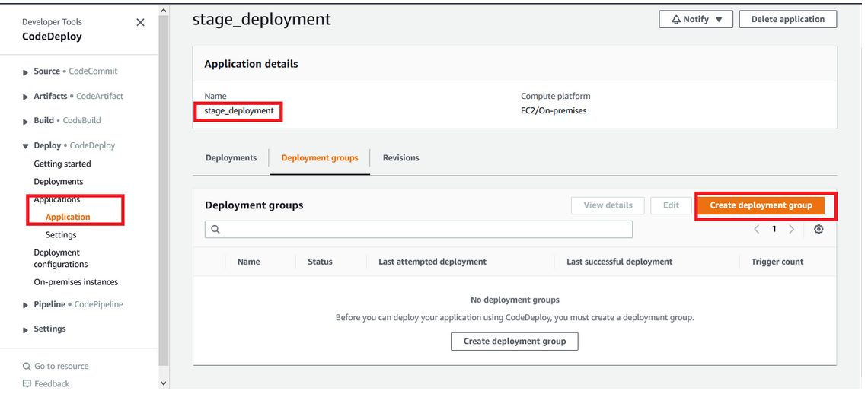
Task: Click the Go to resource magnifier icon
Action: (x=27, y=367)
